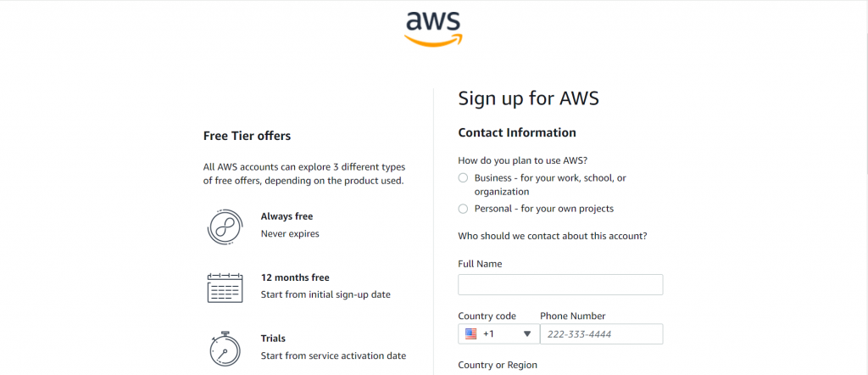The height and width of the screenshot is (375, 868).
Task: Click the +1 country code value
Action: (x=489, y=334)
